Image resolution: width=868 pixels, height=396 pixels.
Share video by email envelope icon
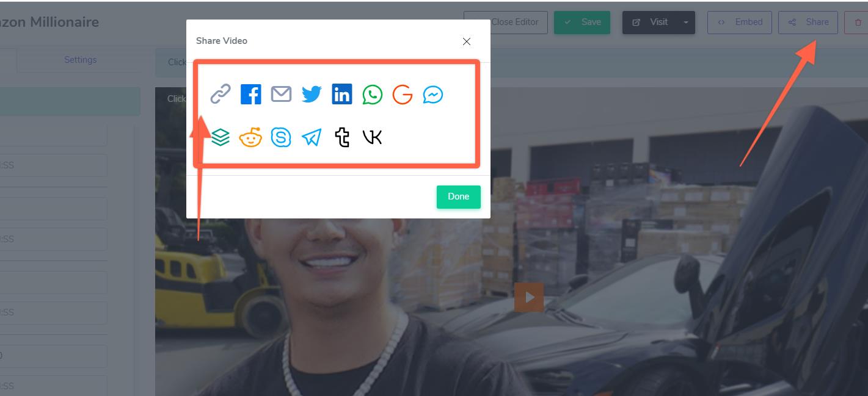tap(281, 95)
